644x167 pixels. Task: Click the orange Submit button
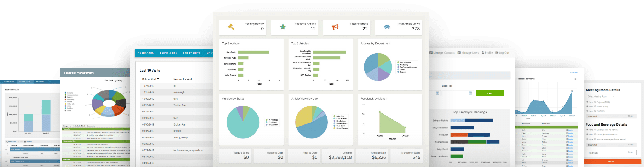point(612,162)
